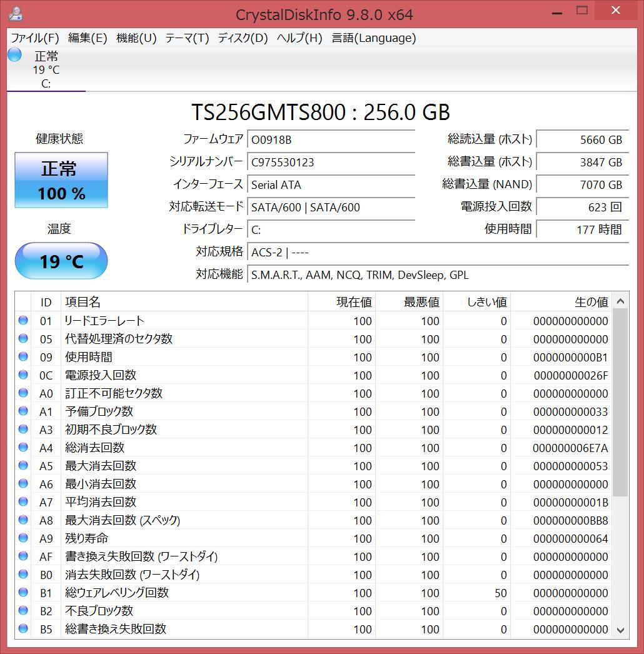This screenshot has height=654, width=644.
Task: Click the standard field ACS-2 | ----
Action: 438,253
